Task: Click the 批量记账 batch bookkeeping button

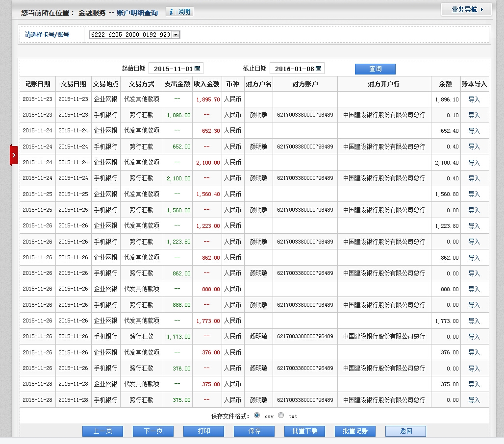Action: [x=355, y=431]
